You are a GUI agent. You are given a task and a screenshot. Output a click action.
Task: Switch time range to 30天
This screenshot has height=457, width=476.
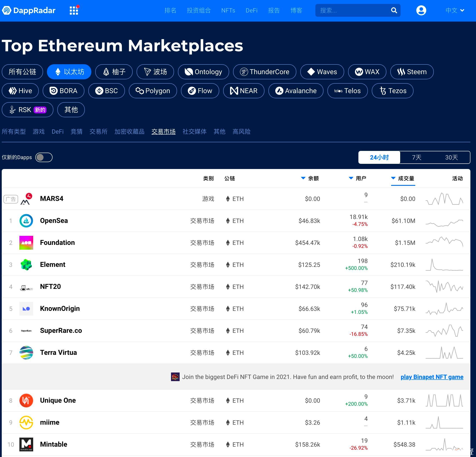pyautogui.click(x=451, y=157)
